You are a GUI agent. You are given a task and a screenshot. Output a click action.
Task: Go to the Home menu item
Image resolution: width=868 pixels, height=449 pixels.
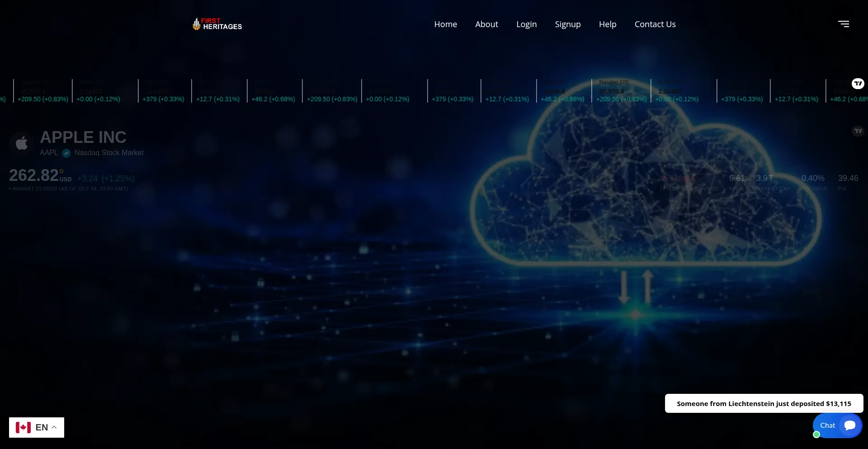(445, 24)
